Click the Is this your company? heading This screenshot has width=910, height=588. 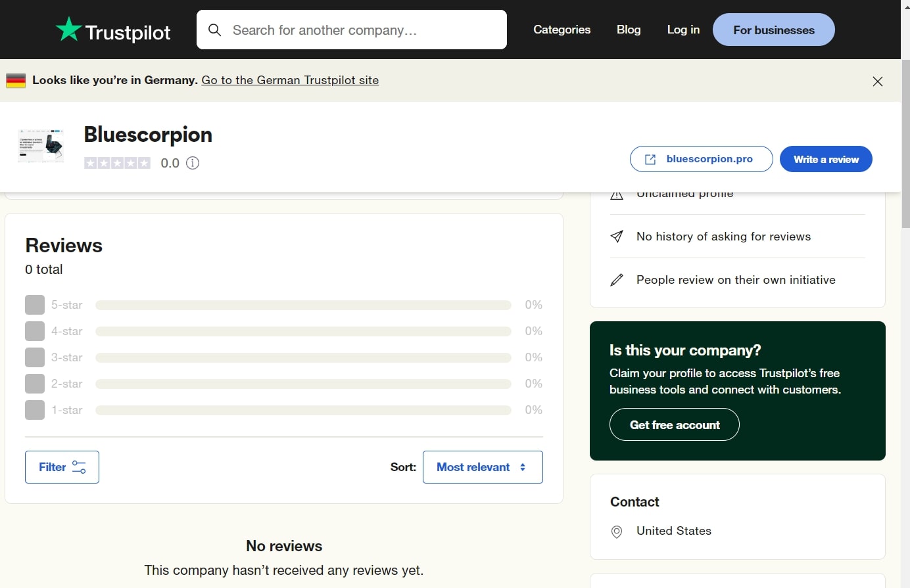685,350
